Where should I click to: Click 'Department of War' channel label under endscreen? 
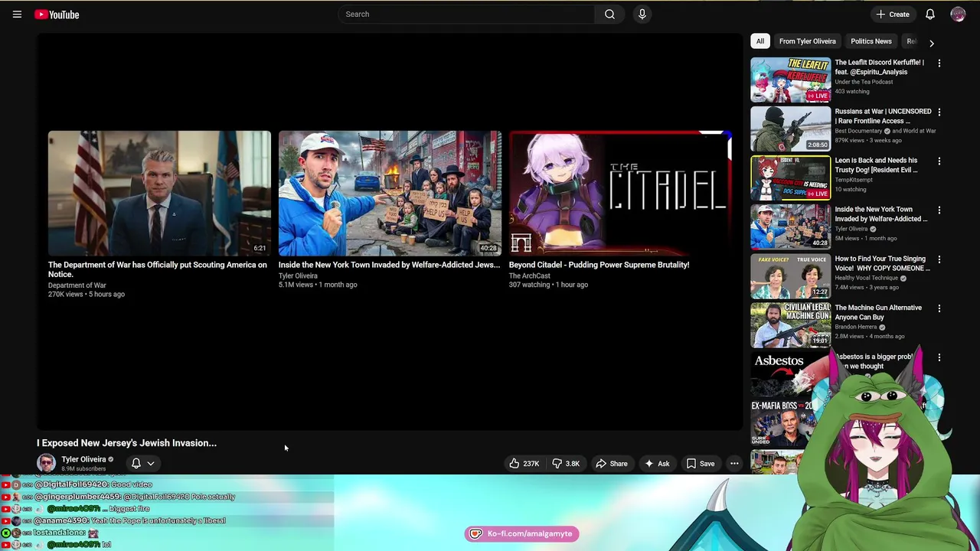(77, 285)
